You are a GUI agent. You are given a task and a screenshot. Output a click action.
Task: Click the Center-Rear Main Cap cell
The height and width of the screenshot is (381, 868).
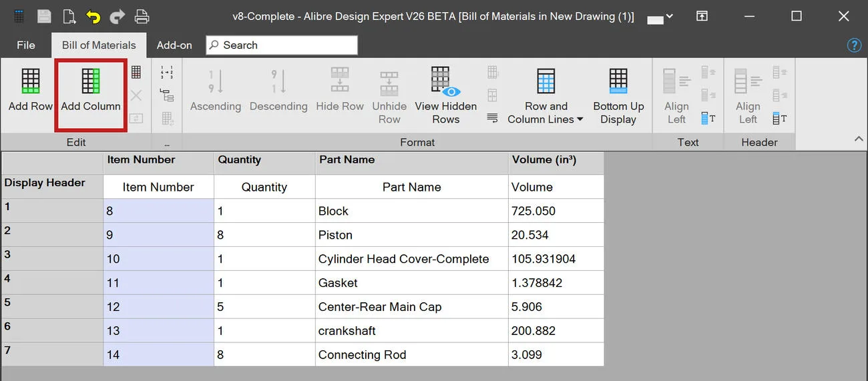(x=412, y=307)
